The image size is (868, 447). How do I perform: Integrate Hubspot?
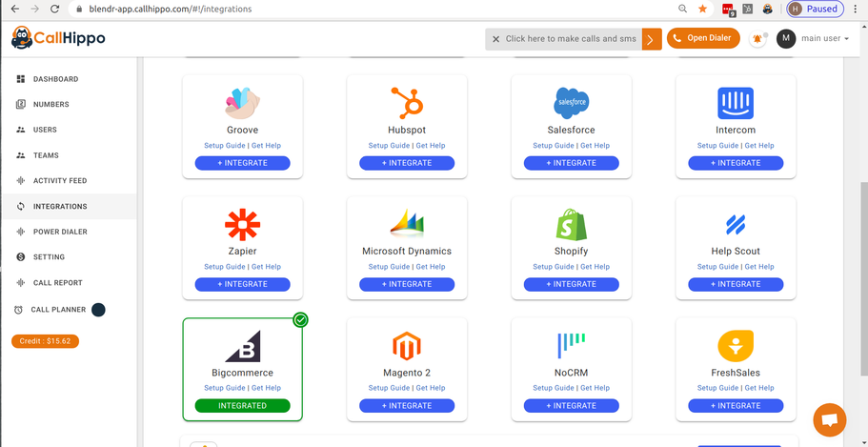407,163
